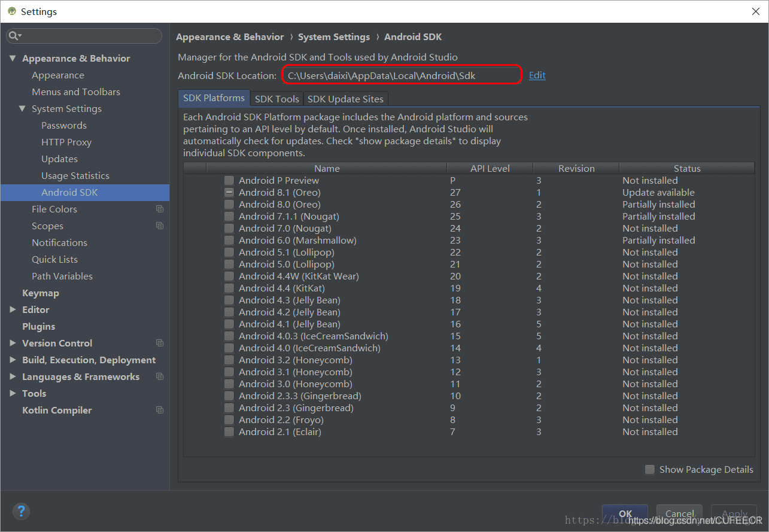Viewport: 769px width, 532px height.
Task: Expand the Languages & Frameworks section
Action: click(x=13, y=376)
